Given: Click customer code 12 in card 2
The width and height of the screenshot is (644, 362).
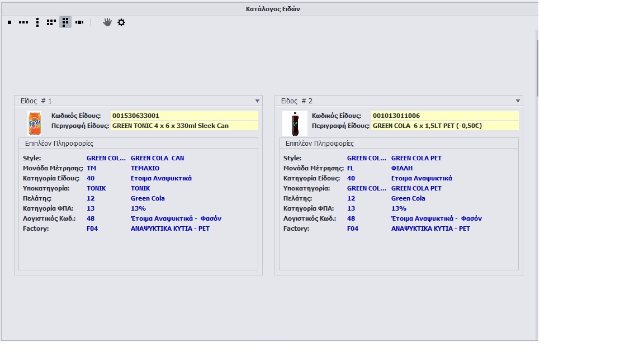Looking at the screenshot, I should (x=351, y=198).
